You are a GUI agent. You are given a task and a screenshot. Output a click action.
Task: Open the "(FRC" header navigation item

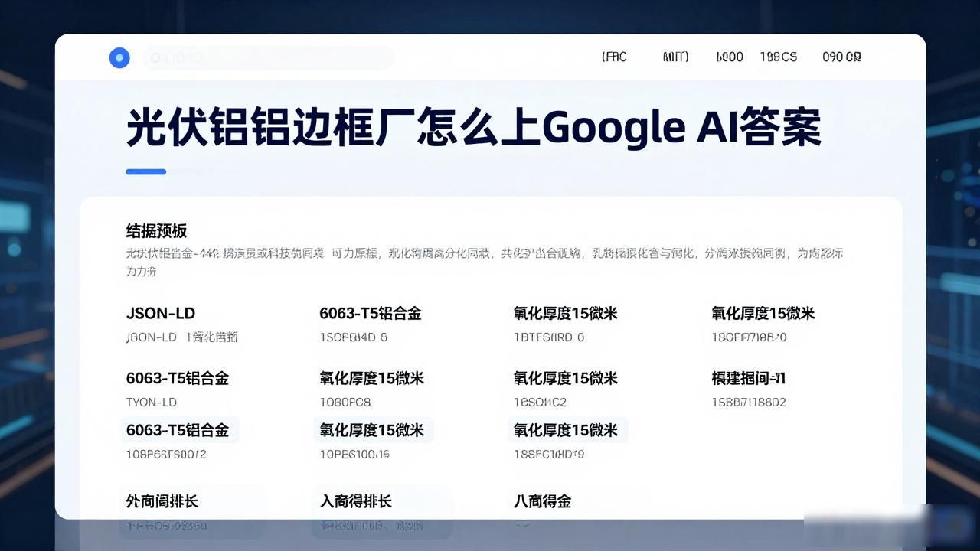pyautogui.click(x=614, y=57)
